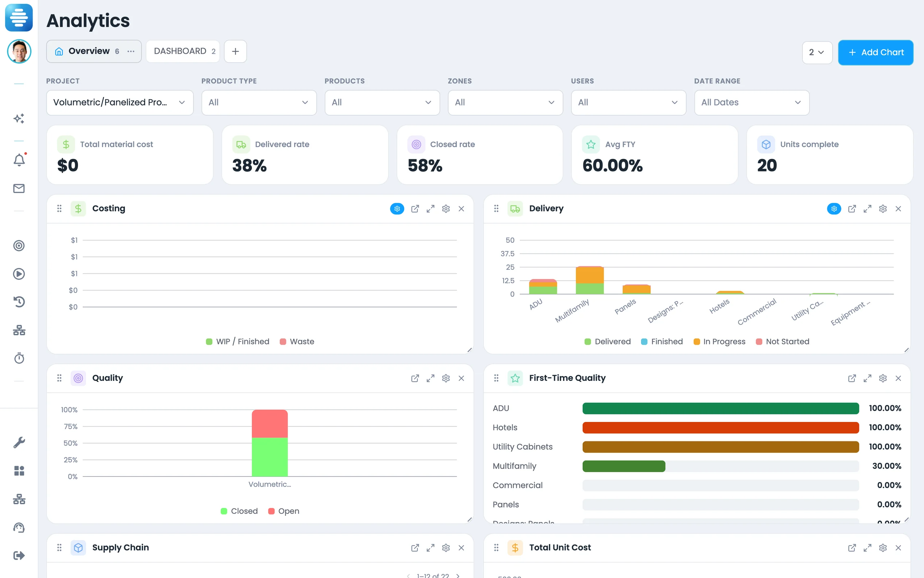
Task: Click the Costing card resize corner handle
Action: [470, 350]
